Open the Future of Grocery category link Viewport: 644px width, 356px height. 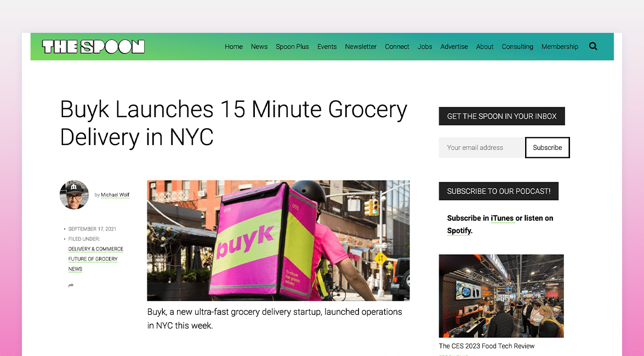(93, 259)
